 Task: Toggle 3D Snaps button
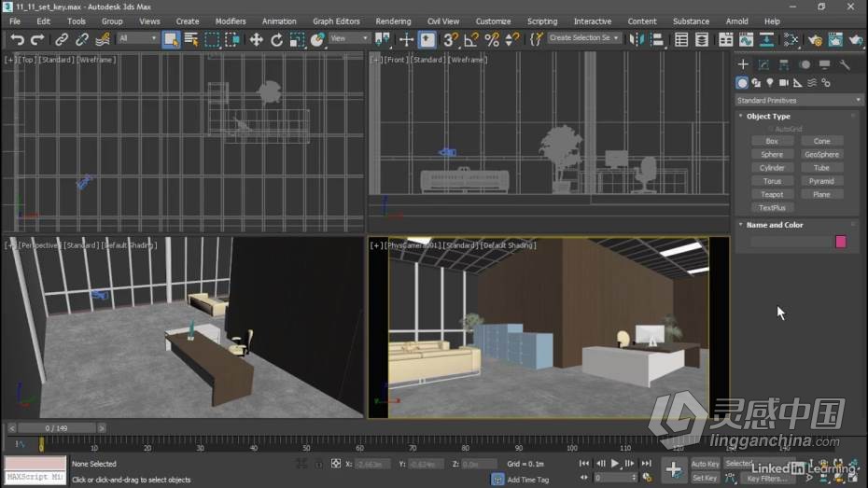[x=450, y=39]
